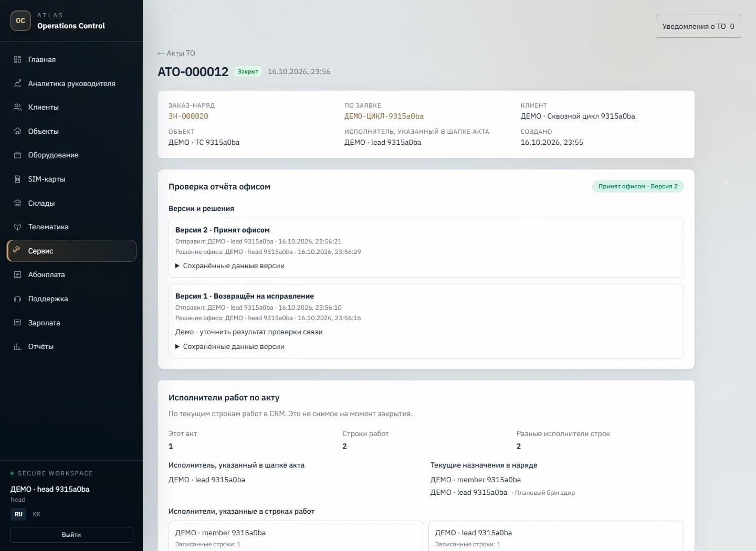This screenshot has height=551, width=756.
Task: Open Уведомления о ТО button
Action: (698, 26)
